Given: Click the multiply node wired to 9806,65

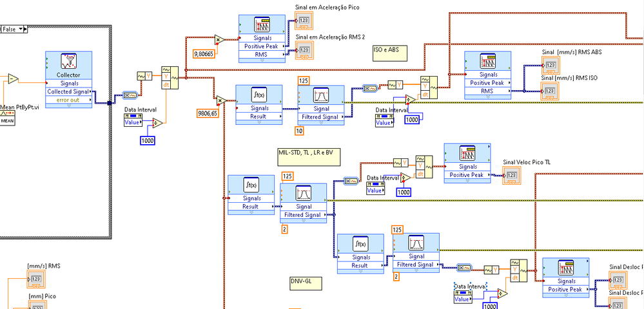Looking at the screenshot, I should click(222, 100).
